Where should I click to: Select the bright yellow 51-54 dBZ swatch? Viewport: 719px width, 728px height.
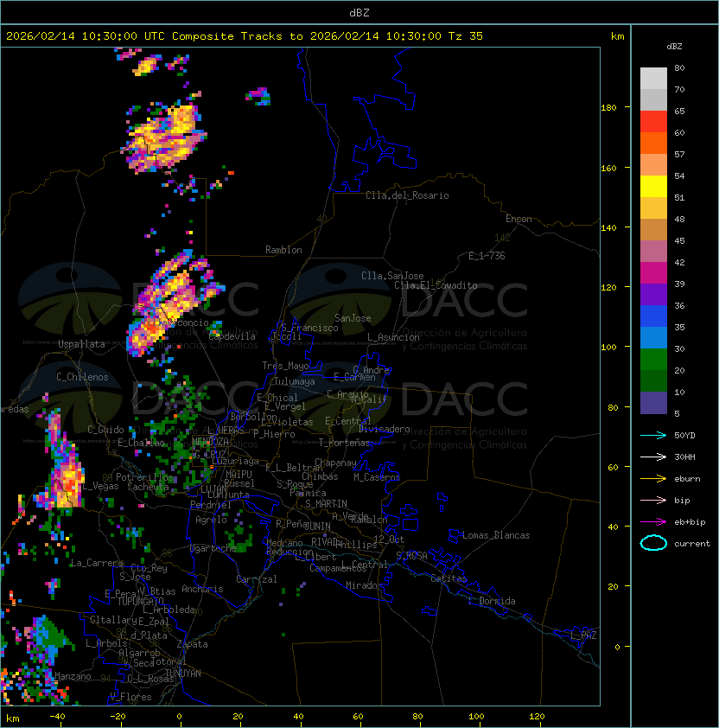point(653,186)
